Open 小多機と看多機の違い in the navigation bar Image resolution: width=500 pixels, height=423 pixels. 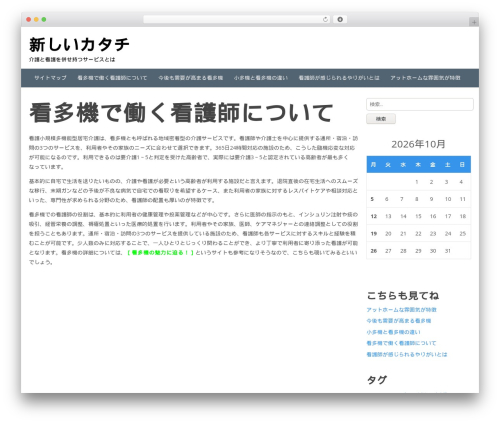(x=261, y=78)
